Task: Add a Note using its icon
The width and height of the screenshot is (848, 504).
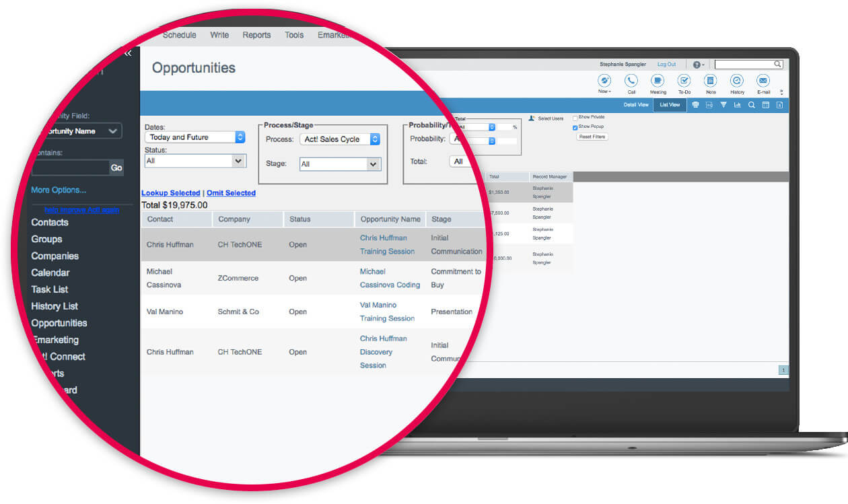Action: tap(711, 81)
